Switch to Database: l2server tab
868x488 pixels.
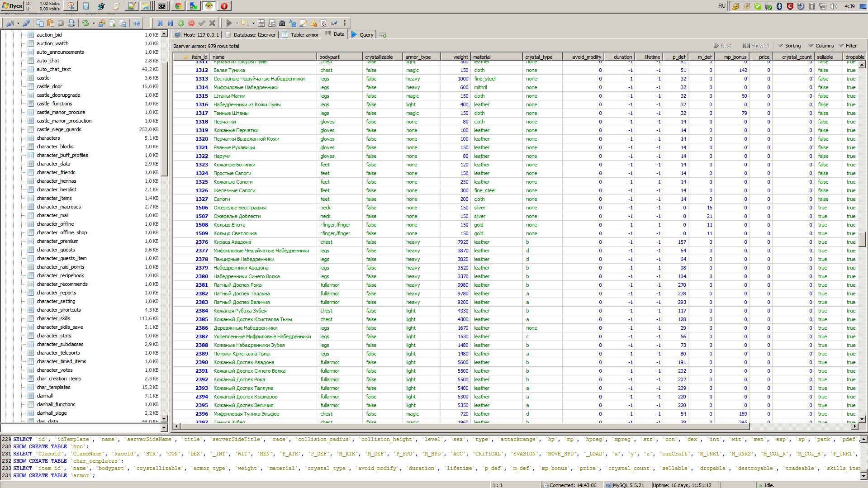coord(251,35)
